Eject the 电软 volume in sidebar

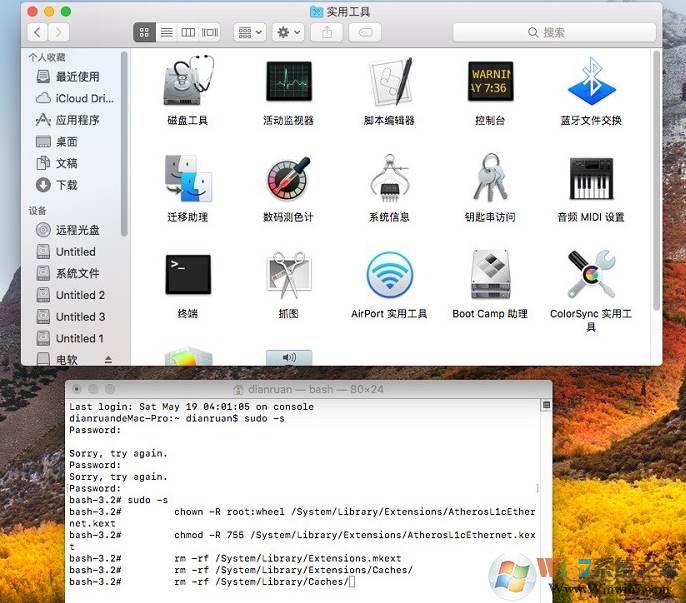[x=109, y=360]
